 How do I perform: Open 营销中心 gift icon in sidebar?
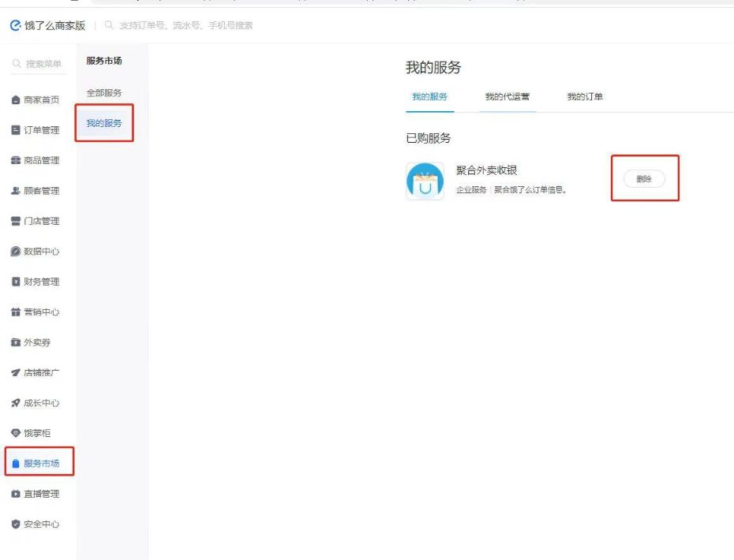16,312
